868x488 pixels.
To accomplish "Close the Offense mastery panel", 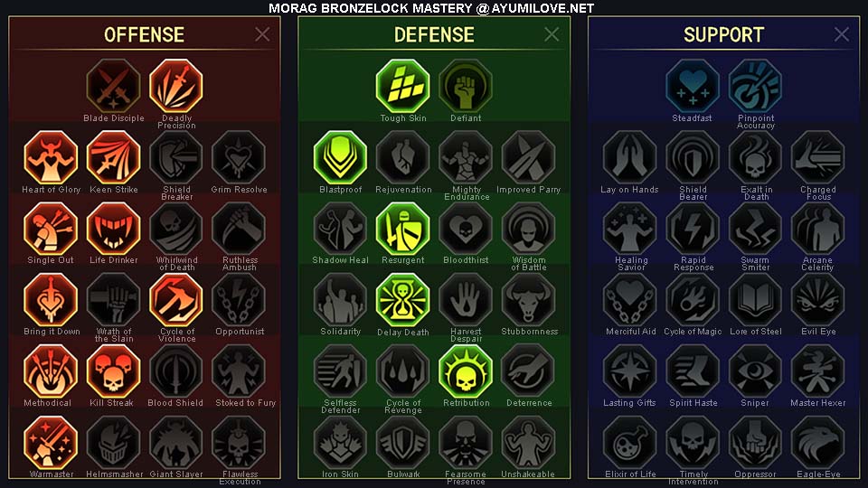I will tap(262, 34).
